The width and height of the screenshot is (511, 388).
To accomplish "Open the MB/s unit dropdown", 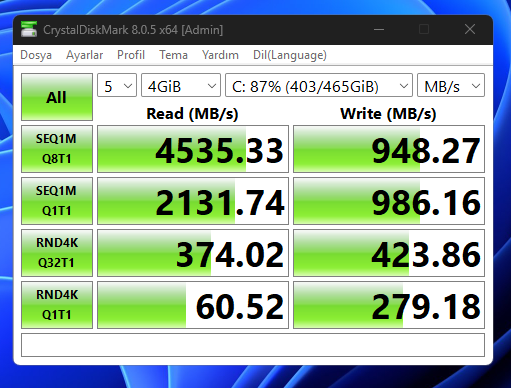I will [451, 85].
